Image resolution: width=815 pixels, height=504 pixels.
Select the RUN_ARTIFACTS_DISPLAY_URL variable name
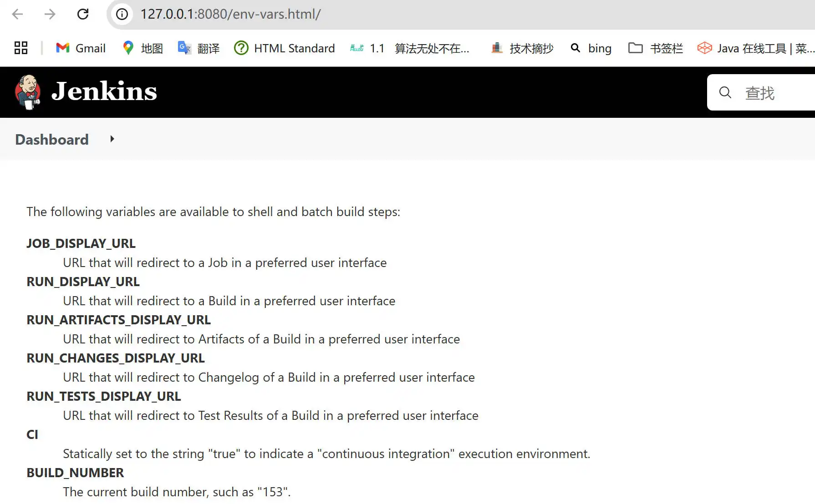point(118,320)
